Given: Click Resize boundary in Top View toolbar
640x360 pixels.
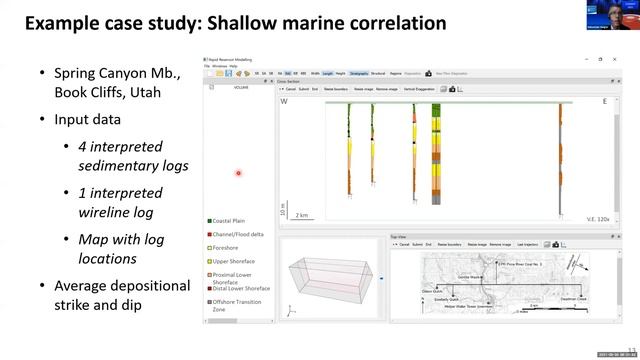Looking at the screenshot, I should (449, 244).
